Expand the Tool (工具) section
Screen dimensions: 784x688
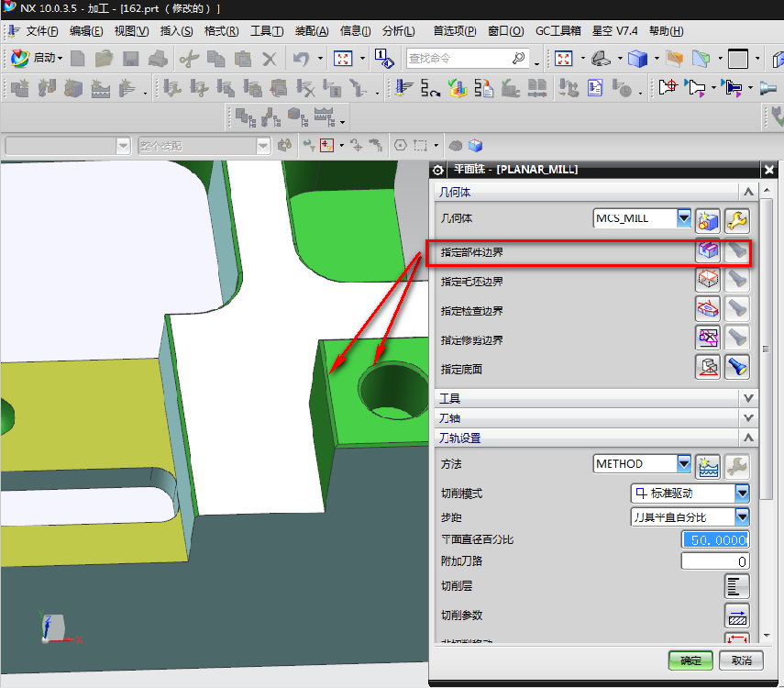pos(748,399)
